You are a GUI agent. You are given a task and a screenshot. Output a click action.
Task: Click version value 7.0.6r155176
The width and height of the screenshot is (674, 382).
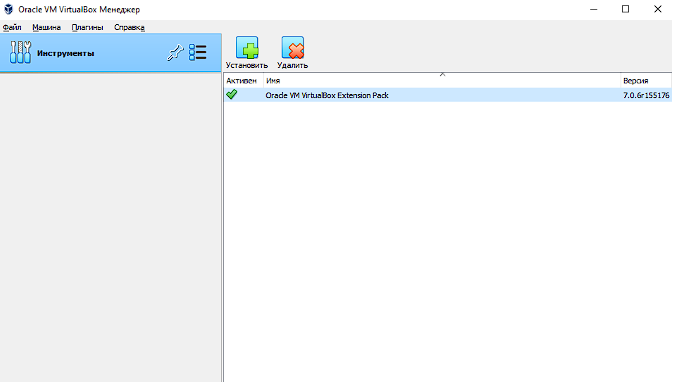[x=646, y=95]
